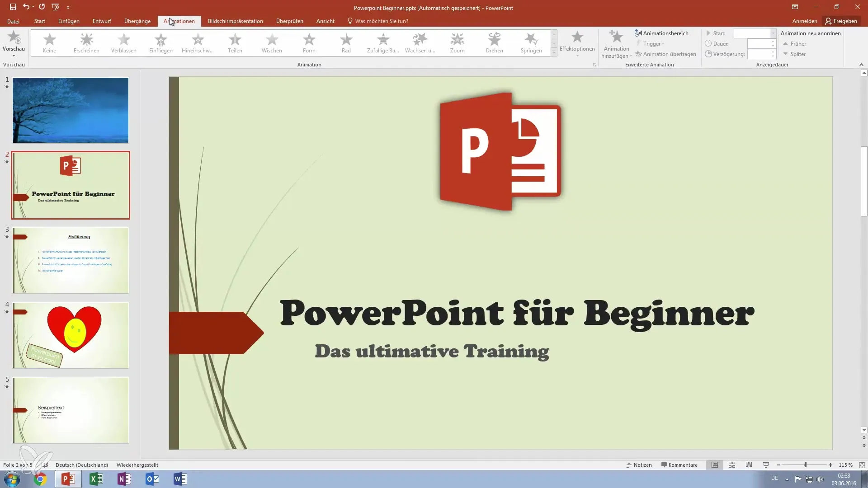This screenshot has width=868, height=488.
Task: Apply the Teilen animation
Action: pyautogui.click(x=235, y=43)
